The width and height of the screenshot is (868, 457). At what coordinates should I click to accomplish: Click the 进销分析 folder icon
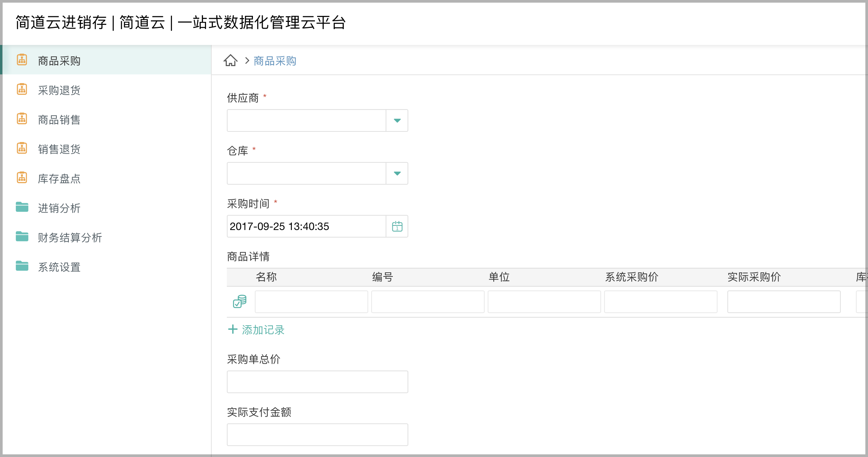(x=22, y=208)
